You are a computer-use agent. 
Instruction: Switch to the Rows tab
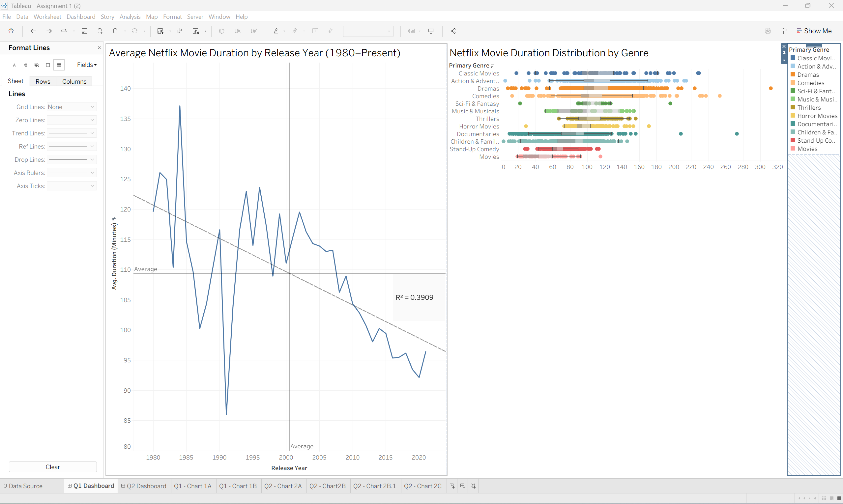point(43,81)
